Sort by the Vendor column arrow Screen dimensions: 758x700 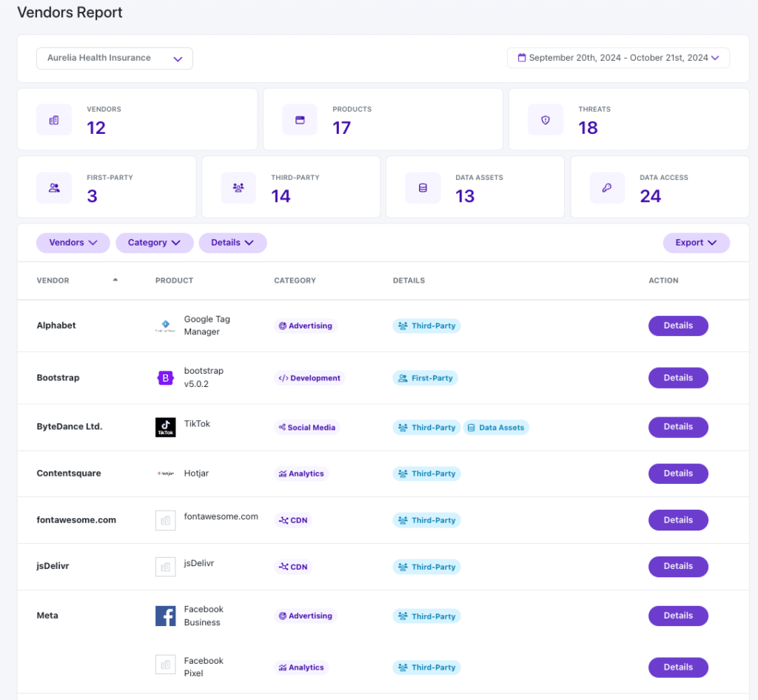pos(115,280)
